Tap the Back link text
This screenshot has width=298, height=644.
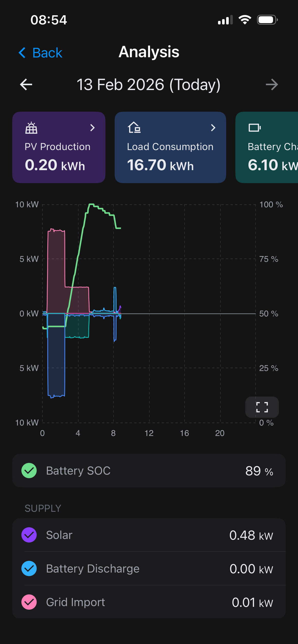tap(47, 53)
